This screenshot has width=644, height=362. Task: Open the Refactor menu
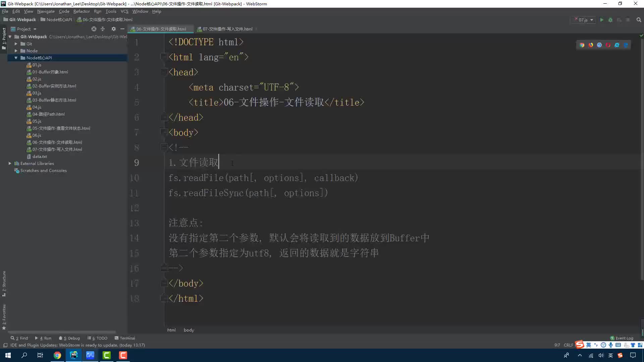point(82,11)
